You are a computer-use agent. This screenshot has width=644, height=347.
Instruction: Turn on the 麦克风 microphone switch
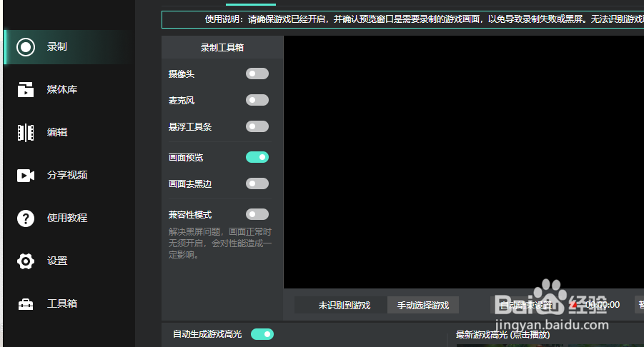[x=257, y=100]
